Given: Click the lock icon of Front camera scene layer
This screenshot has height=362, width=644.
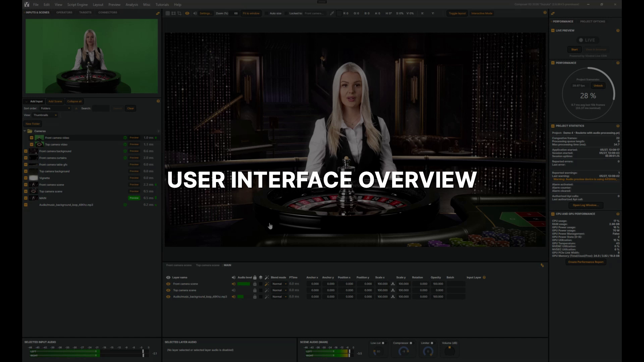Looking at the screenshot, I should (255, 284).
